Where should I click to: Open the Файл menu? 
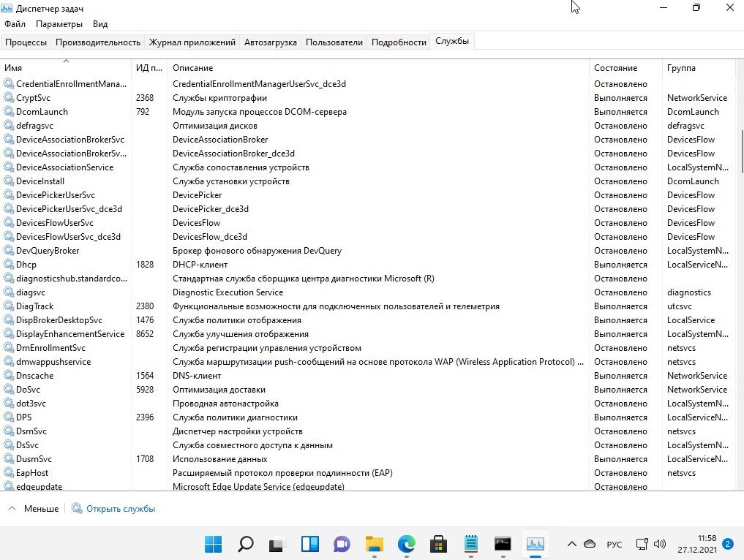click(x=15, y=24)
